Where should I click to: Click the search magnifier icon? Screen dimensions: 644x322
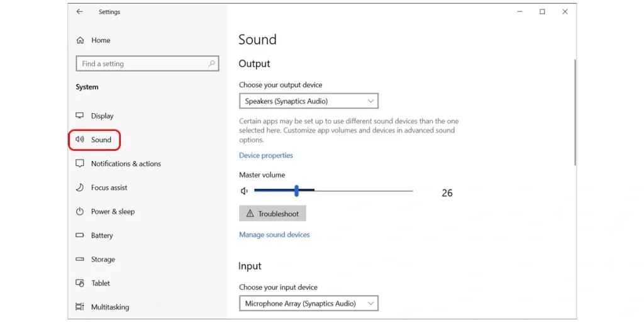click(x=212, y=64)
